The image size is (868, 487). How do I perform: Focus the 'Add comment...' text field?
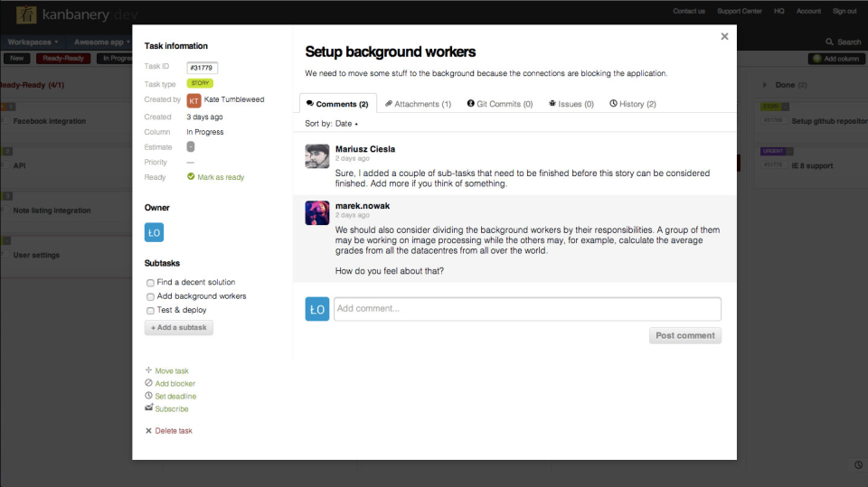click(x=527, y=309)
